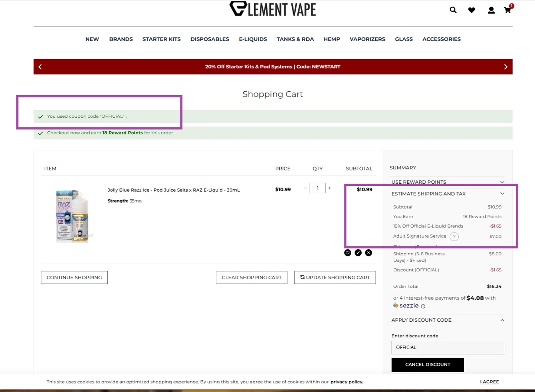535x392 pixels.
Task: Edit cart item with pencil icon
Action: [358, 253]
